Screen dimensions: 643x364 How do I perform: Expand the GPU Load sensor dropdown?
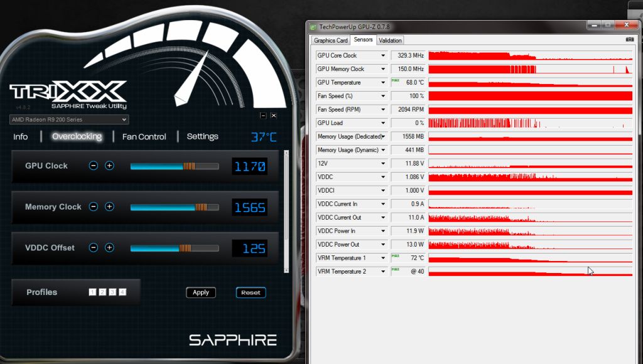383,123
